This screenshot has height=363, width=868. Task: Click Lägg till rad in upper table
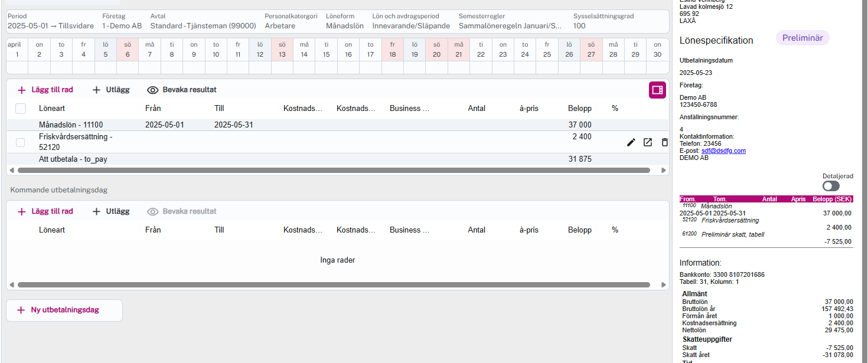coord(45,90)
